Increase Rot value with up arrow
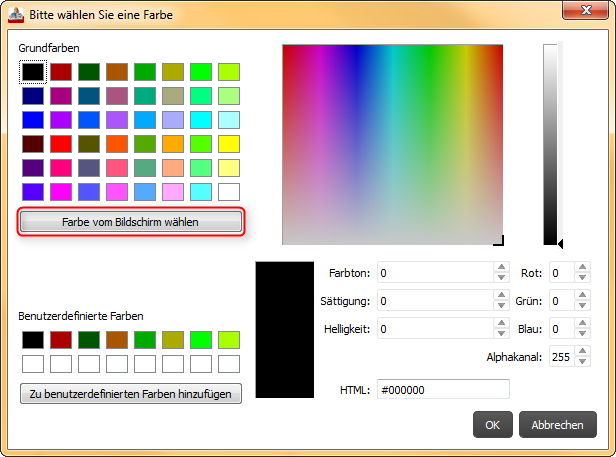 coord(583,267)
